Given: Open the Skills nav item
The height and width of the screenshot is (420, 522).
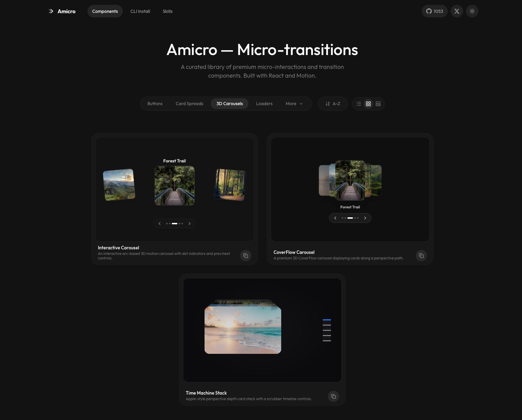Looking at the screenshot, I should (168, 11).
